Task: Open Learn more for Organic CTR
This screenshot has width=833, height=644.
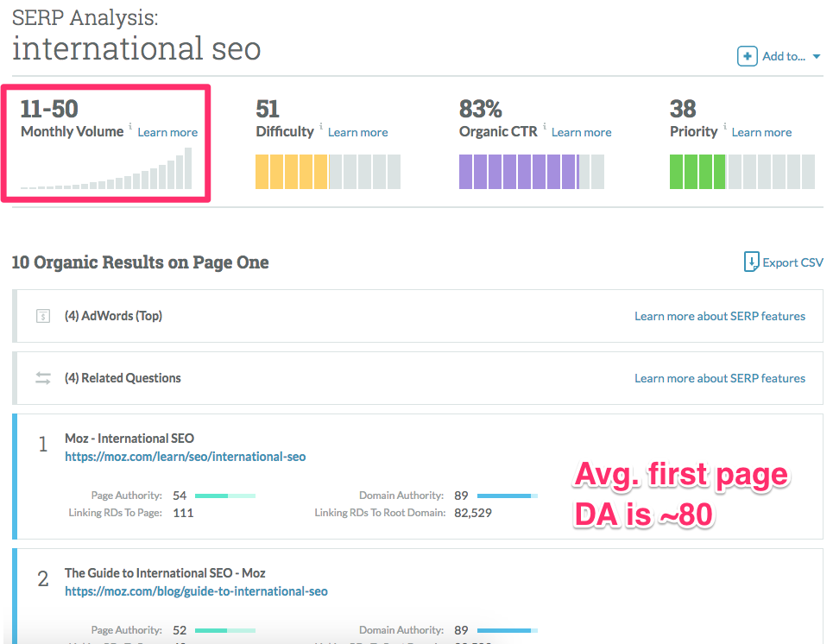Action: [581, 132]
